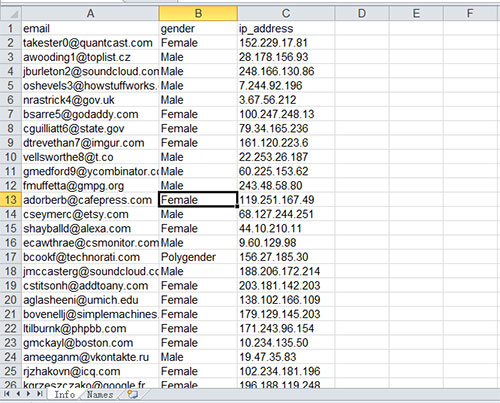Select IP cell 152.229.17.81
This screenshot has height=403, width=500.
point(286,43)
